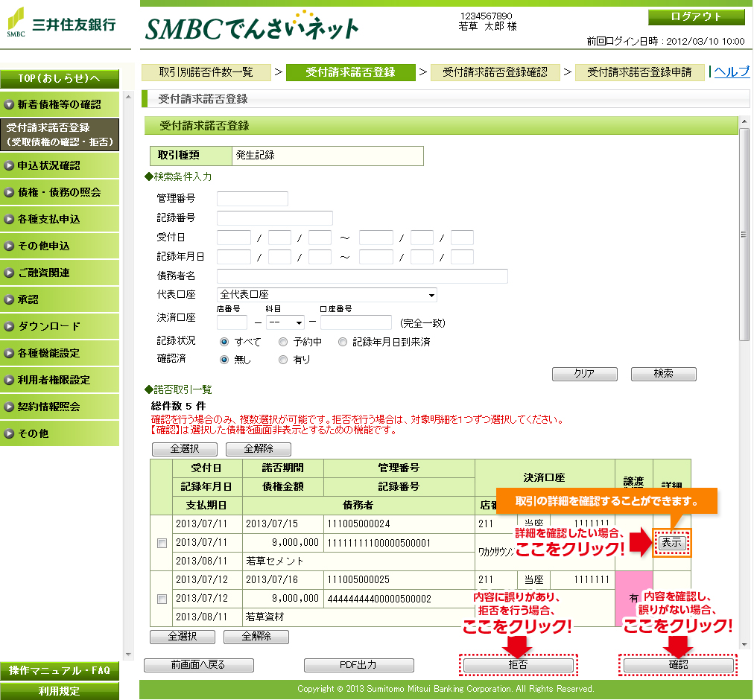
Task: Click the SMBC bank logo
Action: coord(61,22)
